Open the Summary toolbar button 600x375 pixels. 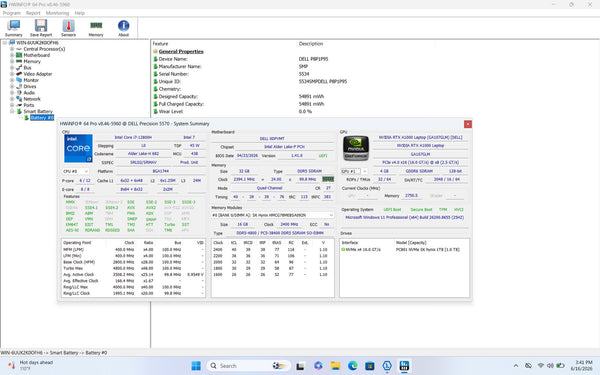click(13, 28)
